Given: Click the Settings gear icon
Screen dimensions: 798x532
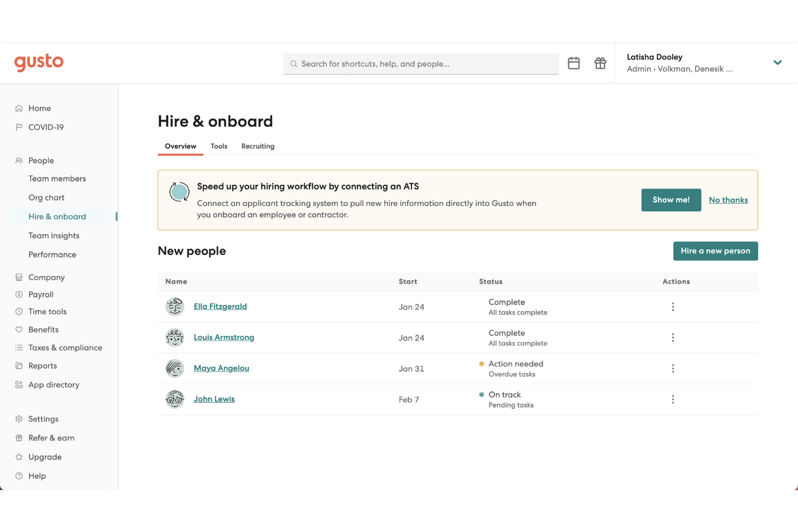Looking at the screenshot, I should [x=19, y=419].
